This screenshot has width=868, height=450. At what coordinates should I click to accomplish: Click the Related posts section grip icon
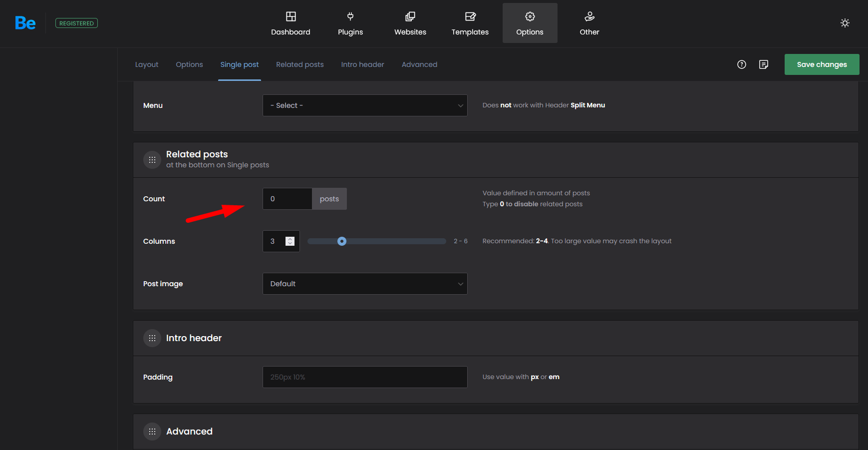(x=152, y=160)
